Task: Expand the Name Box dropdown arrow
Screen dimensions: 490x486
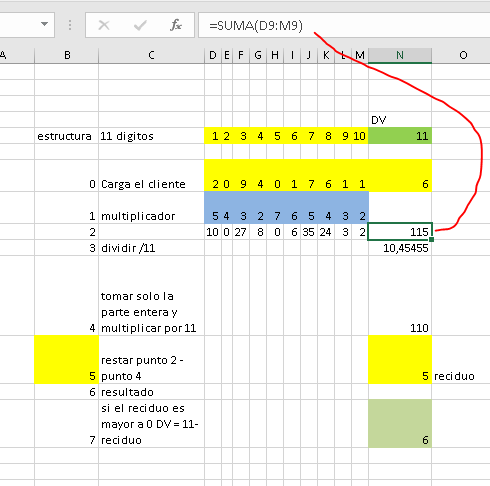Action: [44, 24]
